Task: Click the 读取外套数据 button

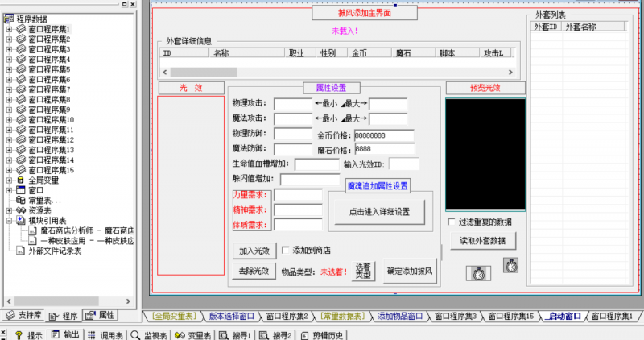Action: click(x=482, y=241)
